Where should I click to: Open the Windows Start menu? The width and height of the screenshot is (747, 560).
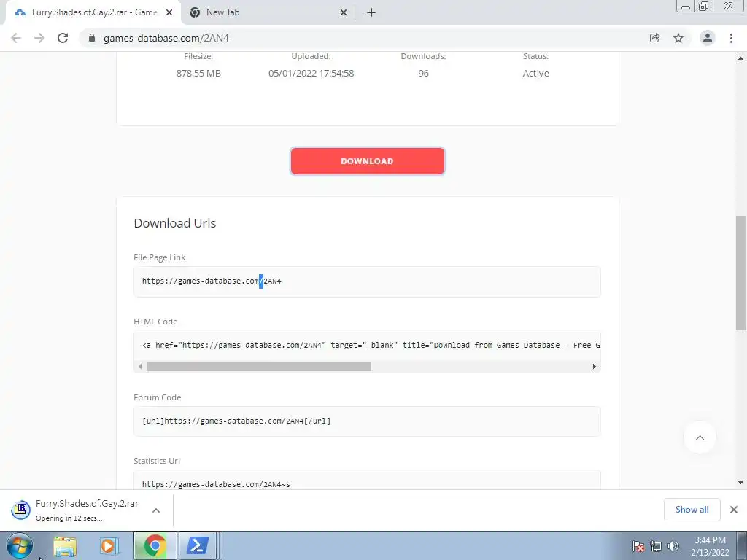point(20,545)
